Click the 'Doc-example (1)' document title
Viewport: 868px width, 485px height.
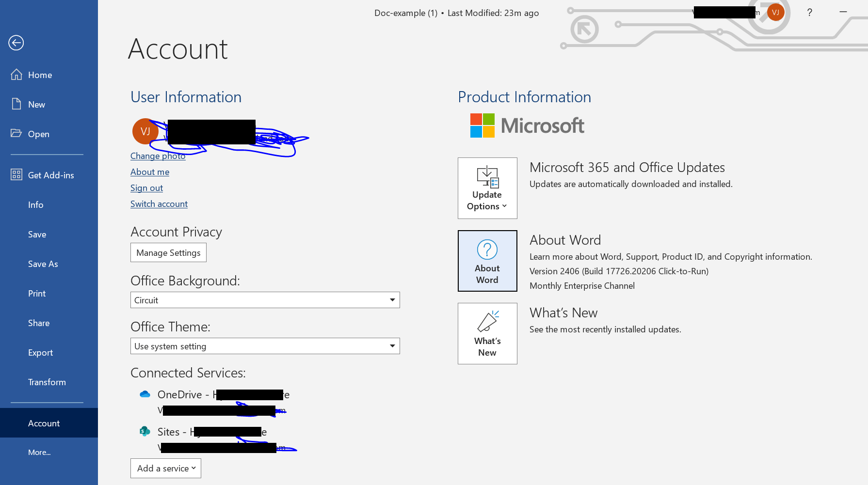pyautogui.click(x=406, y=13)
